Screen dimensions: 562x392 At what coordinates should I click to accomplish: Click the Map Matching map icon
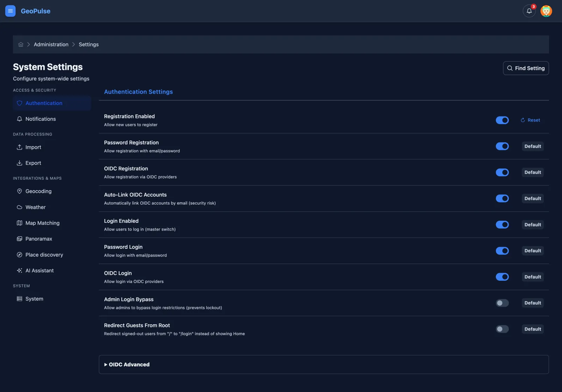pos(20,223)
